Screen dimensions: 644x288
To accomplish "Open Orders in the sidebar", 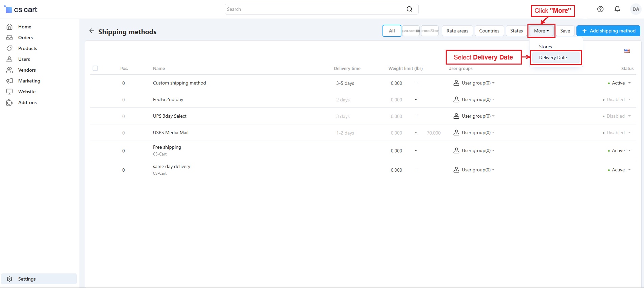I will pyautogui.click(x=25, y=38).
